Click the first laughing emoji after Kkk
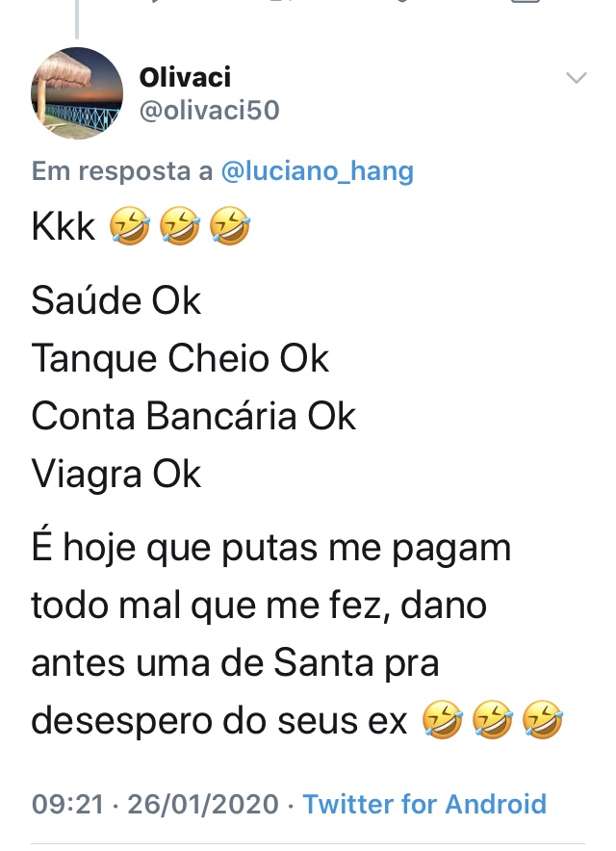Image resolution: width=616 pixels, height=851 pixels. click(127, 229)
